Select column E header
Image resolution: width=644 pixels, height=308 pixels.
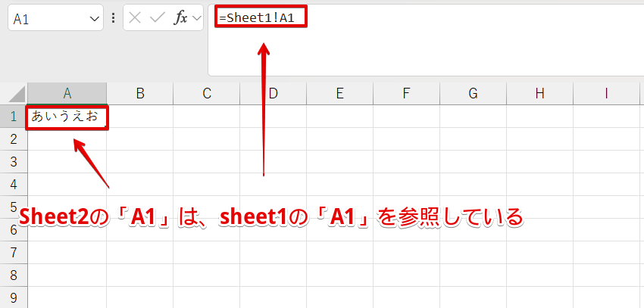pyautogui.click(x=339, y=94)
